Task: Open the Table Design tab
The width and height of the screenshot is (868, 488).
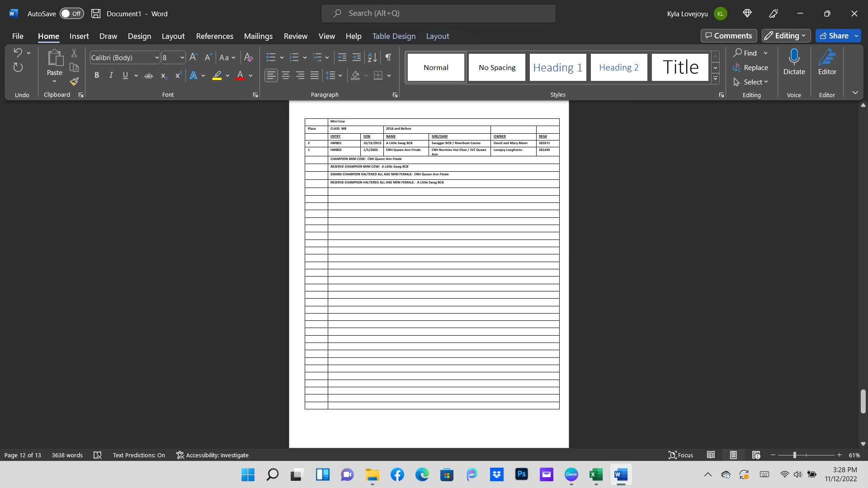Action: 393,36
